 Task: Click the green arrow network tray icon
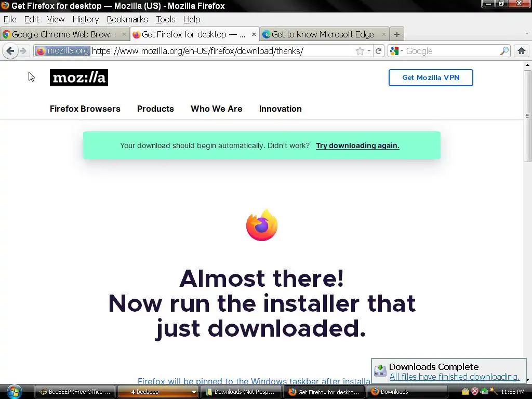(x=484, y=392)
